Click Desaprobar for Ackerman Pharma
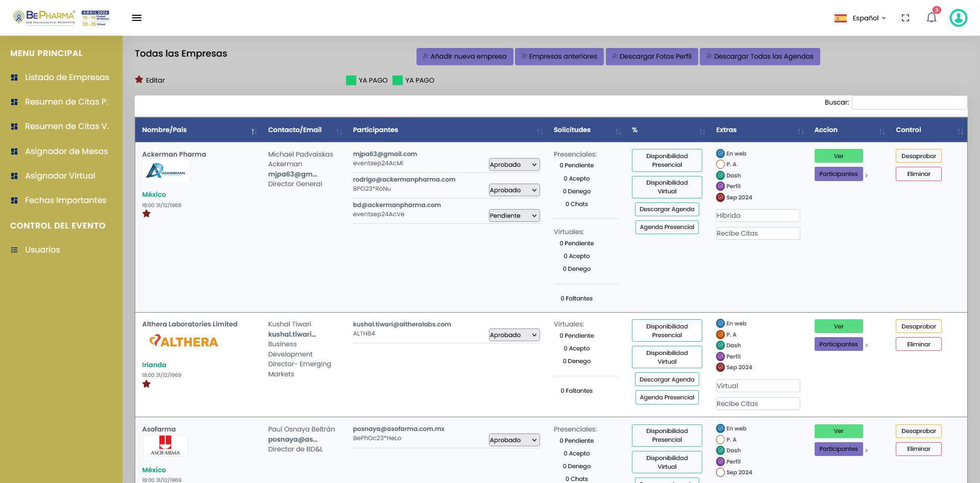This screenshot has height=483, width=980. pyautogui.click(x=918, y=156)
